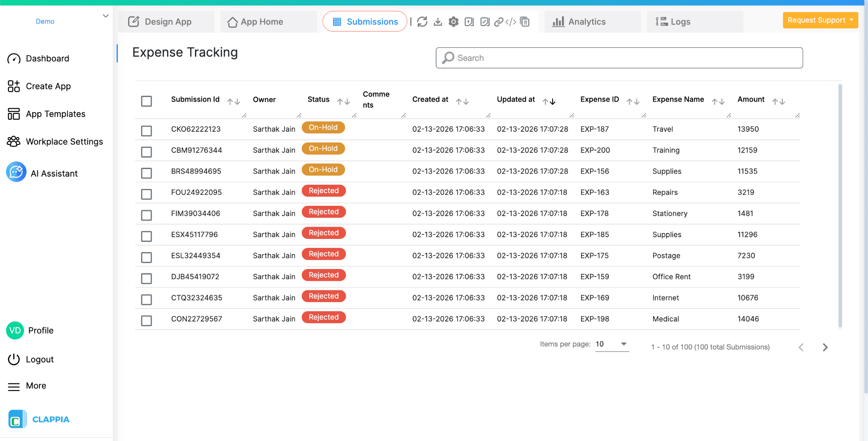
Task: Click the Search input field
Action: tap(619, 58)
